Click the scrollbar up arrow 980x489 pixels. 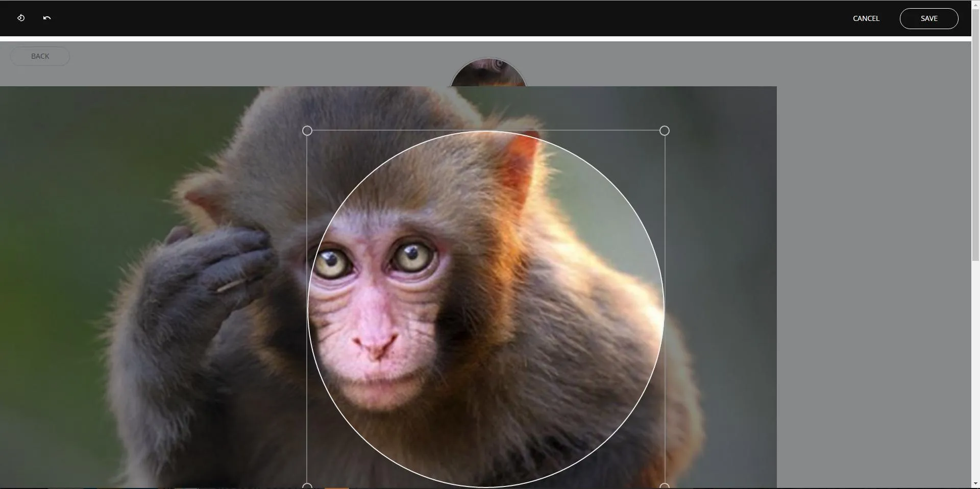(975, 5)
